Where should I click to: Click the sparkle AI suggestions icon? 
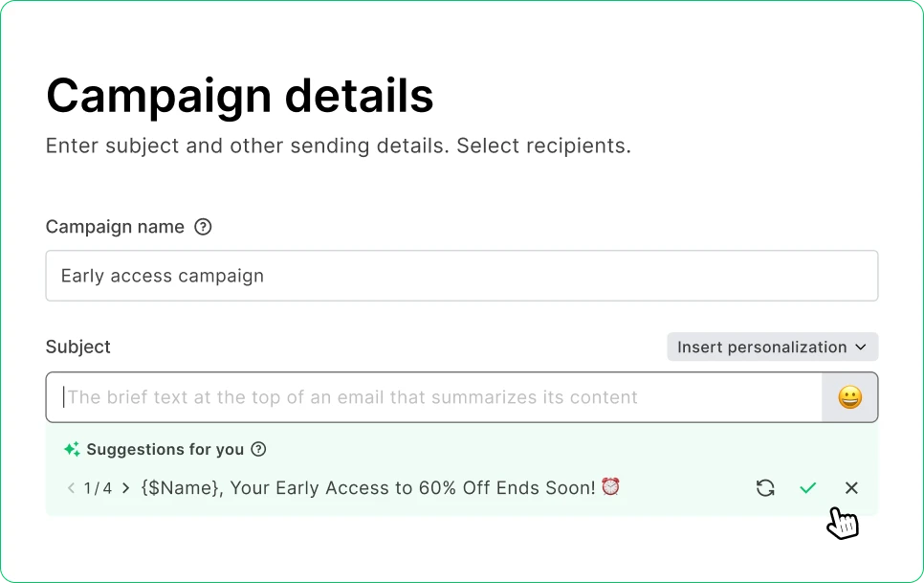pos(72,450)
